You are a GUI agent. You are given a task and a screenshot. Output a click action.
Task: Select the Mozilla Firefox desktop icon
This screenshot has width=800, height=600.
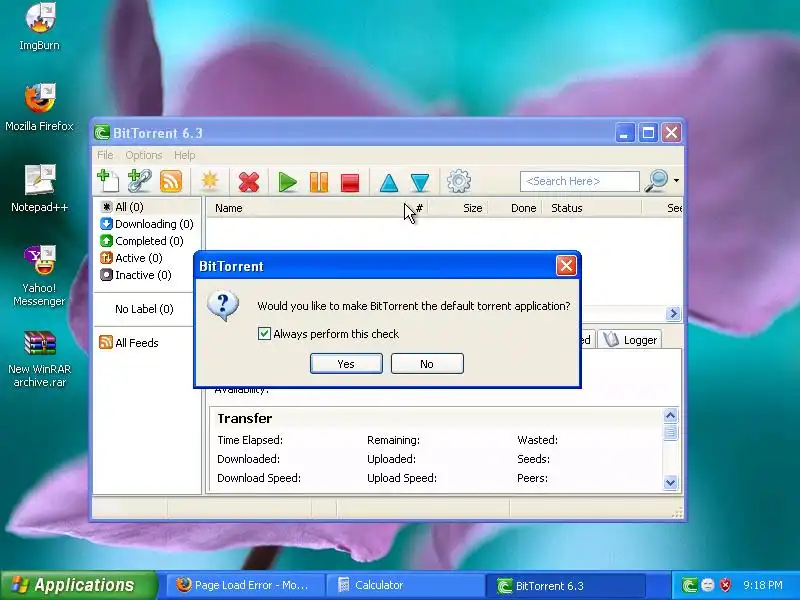tap(39, 107)
